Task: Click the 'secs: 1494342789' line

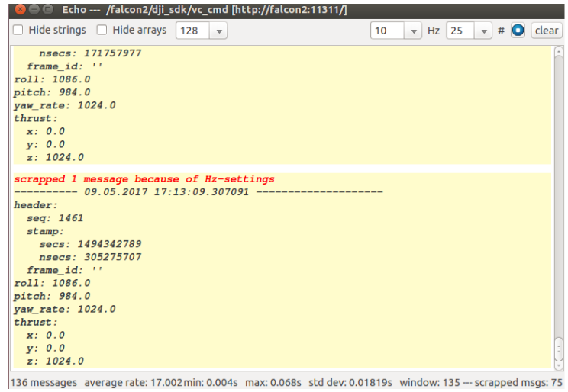Action: coord(91,244)
